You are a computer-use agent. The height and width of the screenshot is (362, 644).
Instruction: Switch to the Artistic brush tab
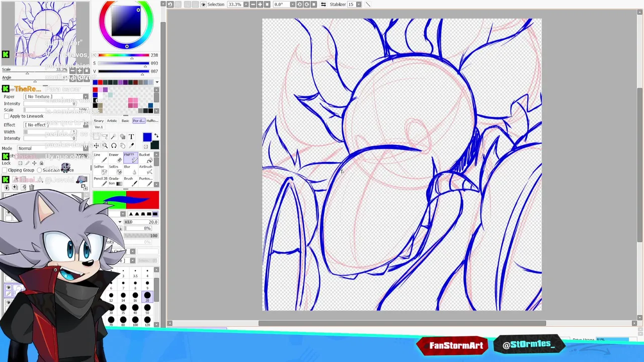[112, 121]
